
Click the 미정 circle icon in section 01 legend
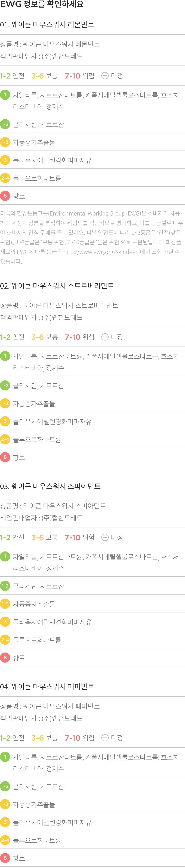(x=105, y=76)
